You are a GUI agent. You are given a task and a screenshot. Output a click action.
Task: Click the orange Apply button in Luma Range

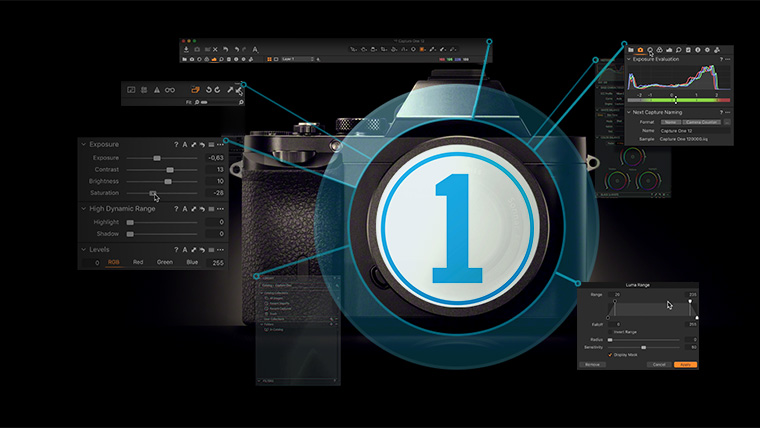pos(685,365)
